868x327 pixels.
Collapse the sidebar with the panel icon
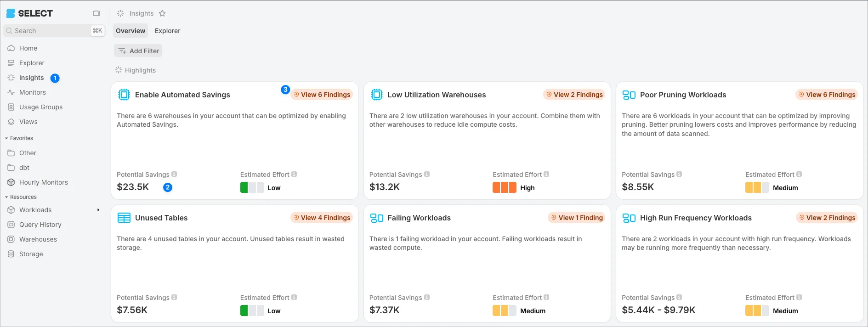pos(96,13)
